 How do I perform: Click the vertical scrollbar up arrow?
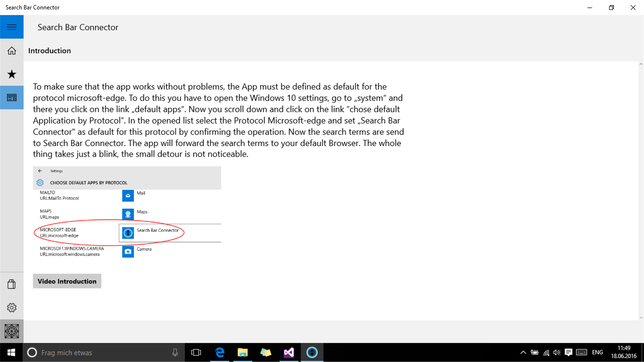coord(641,64)
